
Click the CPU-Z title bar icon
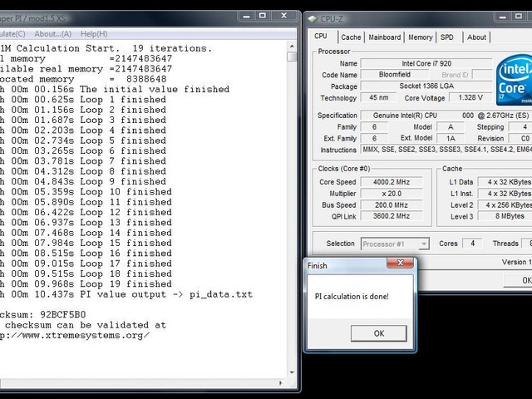click(x=313, y=18)
